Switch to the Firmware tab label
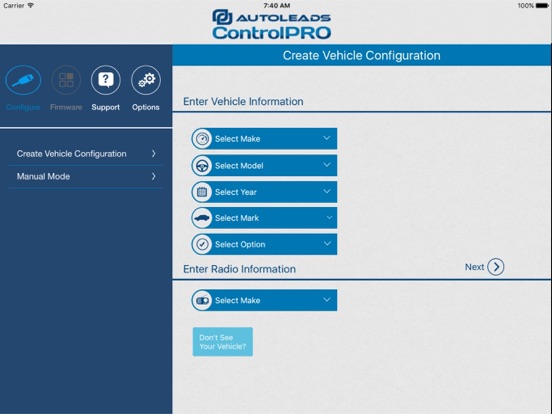 coord(66,107)
